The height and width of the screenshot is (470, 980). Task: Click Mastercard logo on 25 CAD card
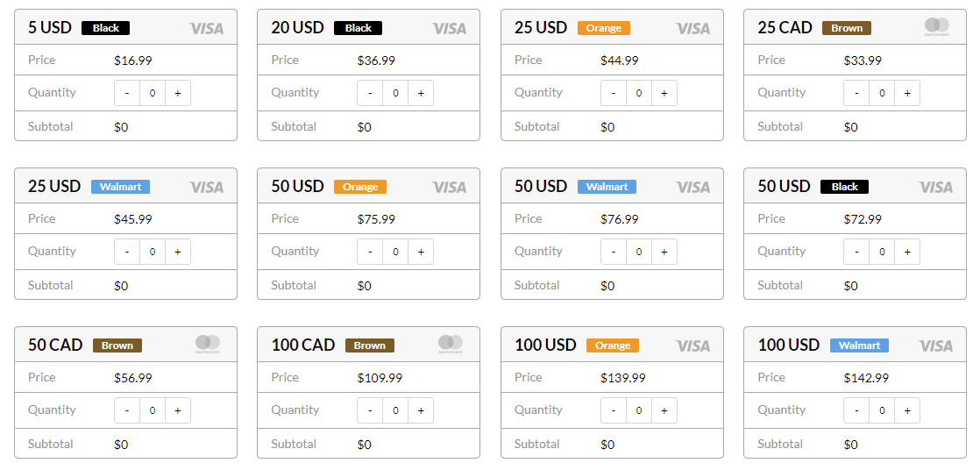[936, 27]
